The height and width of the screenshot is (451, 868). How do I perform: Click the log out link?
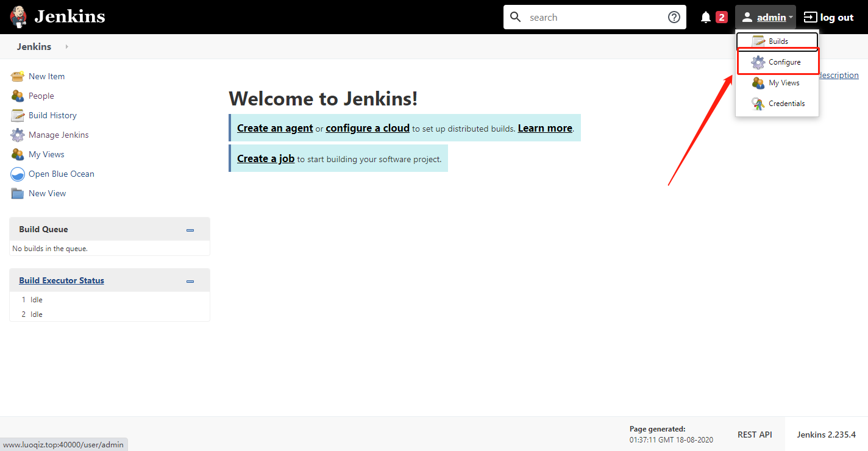828,17
